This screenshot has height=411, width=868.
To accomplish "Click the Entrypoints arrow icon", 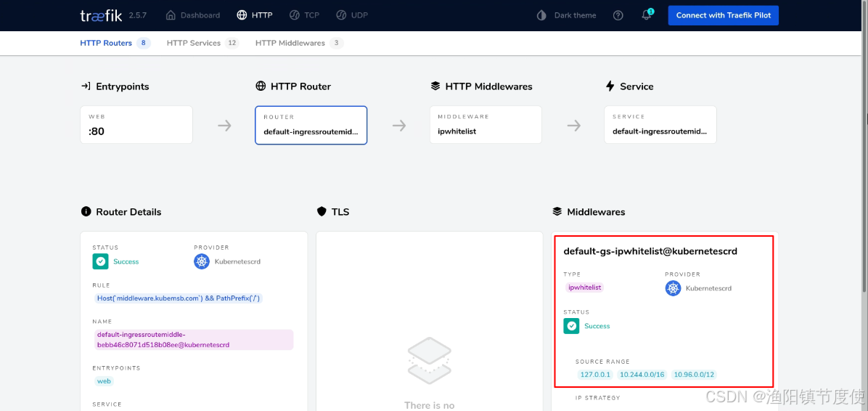I will tap(86, 86).
